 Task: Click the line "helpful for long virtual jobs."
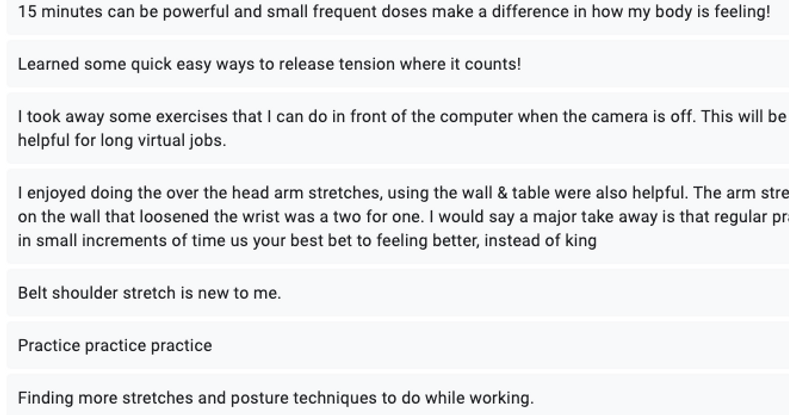coord(122,140)
